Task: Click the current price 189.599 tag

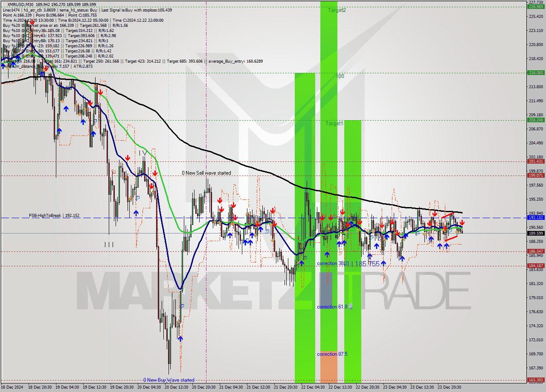Action: pos(536,233)
